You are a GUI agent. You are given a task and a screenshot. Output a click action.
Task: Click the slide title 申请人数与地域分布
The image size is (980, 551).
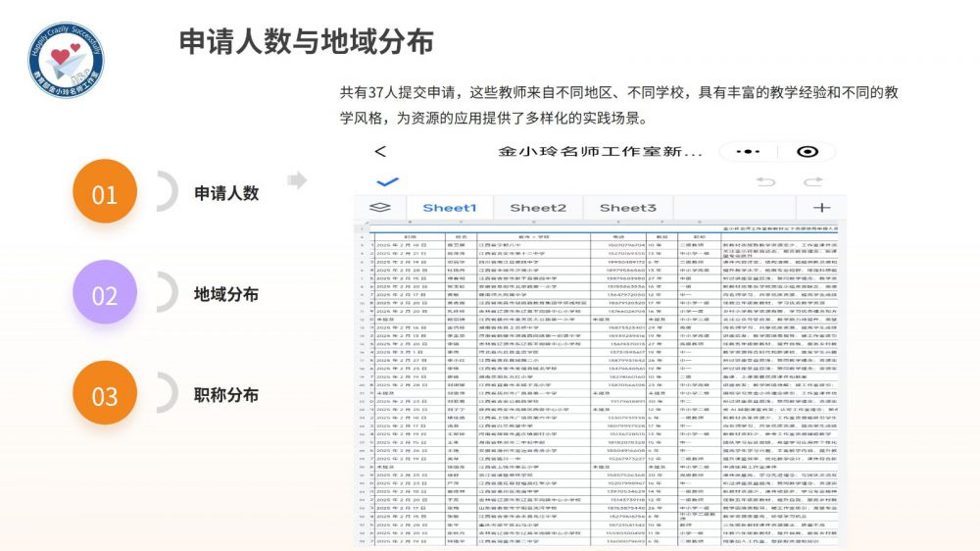click(306, 42)
